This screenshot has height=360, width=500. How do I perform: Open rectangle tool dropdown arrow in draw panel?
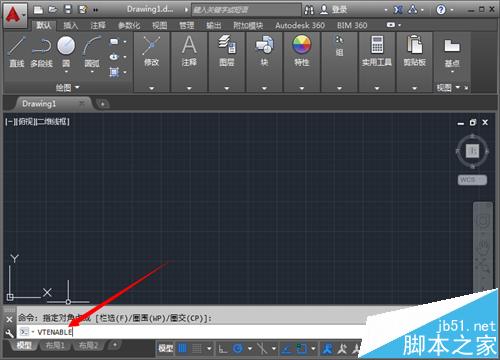coord(125,42)
